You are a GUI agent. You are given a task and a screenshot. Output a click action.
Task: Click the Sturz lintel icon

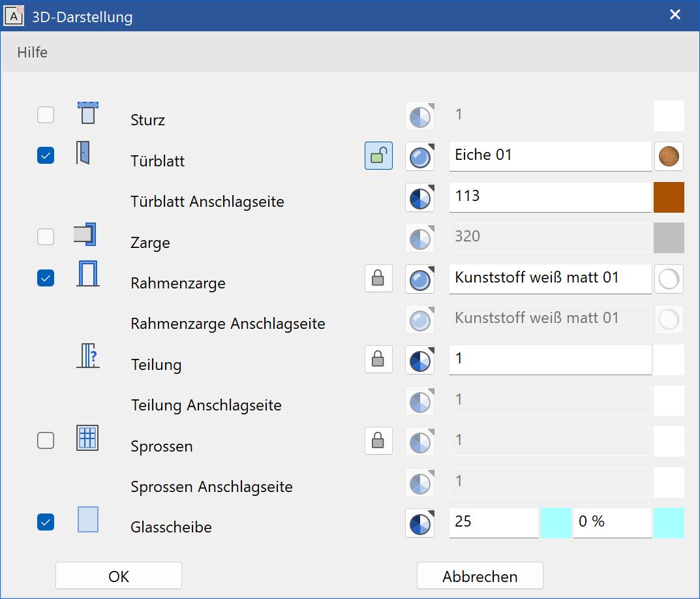[x=88, y=113]
